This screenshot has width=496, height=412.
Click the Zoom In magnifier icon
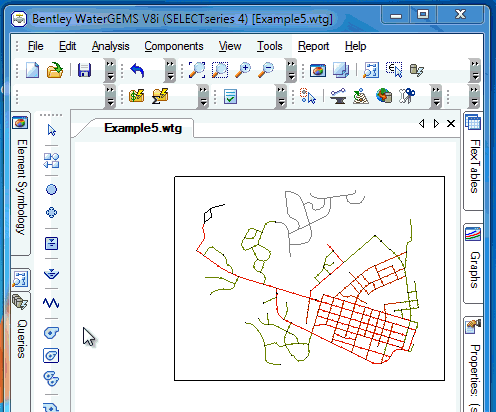pyautogui.click(x=243, y=70)
